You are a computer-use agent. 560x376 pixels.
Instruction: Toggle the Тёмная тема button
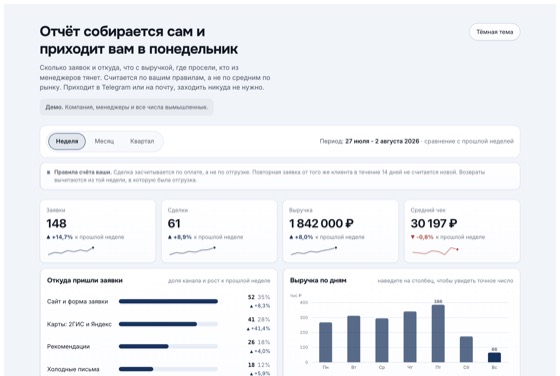tap(494, 32)
